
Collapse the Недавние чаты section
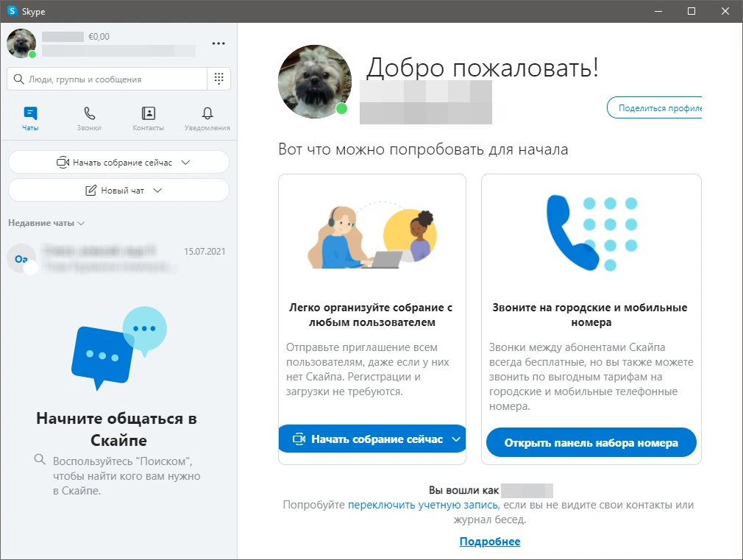click(46, 223)
